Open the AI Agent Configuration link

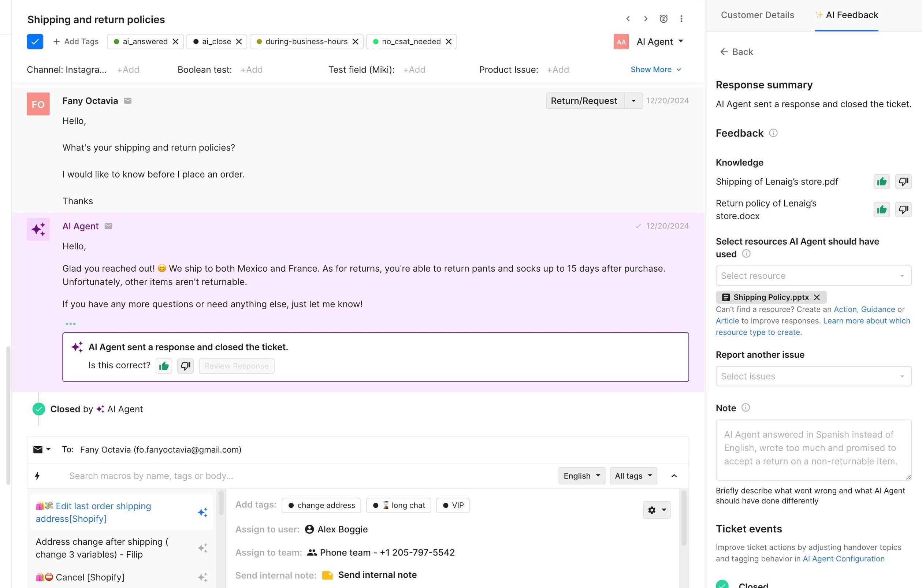844,558
